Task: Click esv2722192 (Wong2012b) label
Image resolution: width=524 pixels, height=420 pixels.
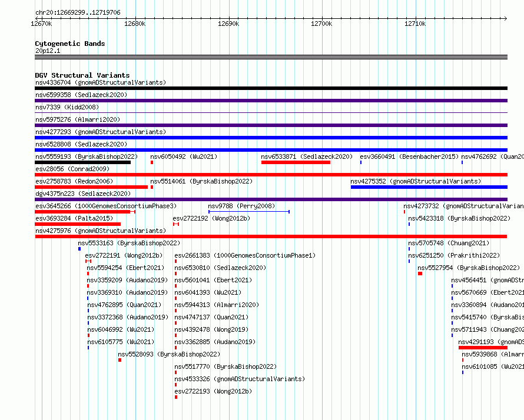Action: [211, 218]
